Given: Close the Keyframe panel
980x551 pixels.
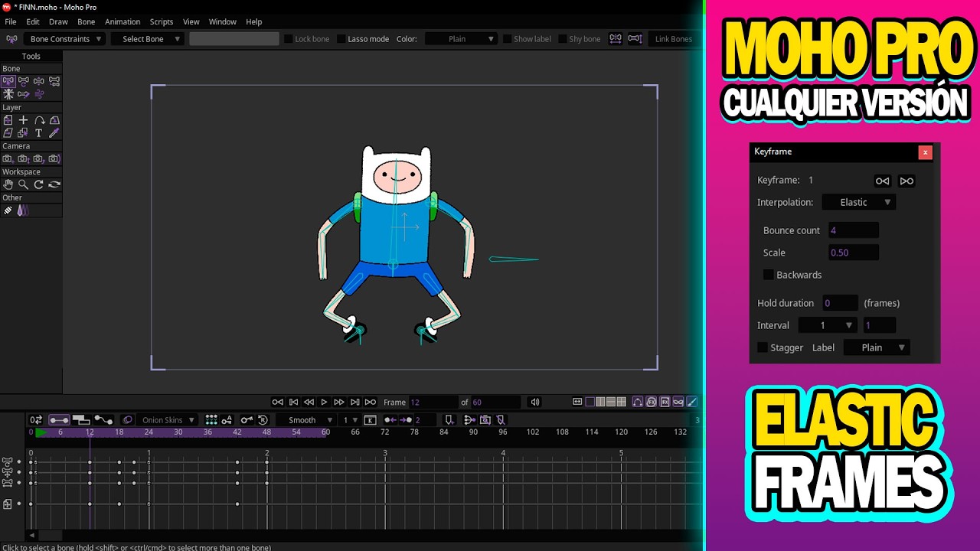Looking at the screenshot, I should pos(925,152).
